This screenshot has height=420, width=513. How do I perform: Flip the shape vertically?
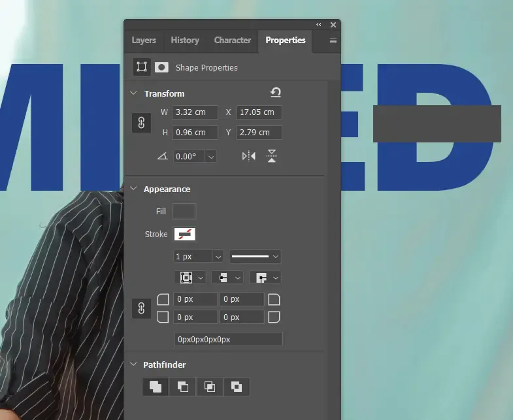[272, 156]
